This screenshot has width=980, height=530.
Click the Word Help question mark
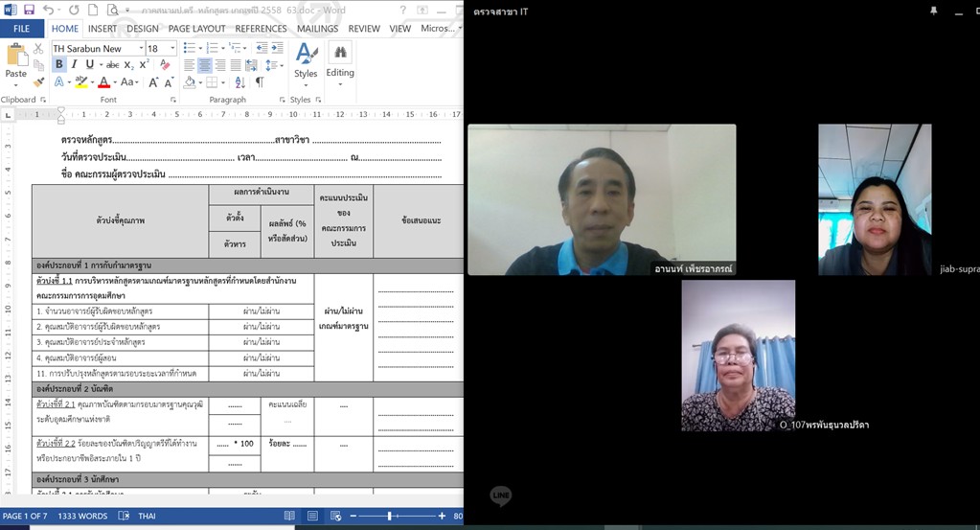point(403,10)
